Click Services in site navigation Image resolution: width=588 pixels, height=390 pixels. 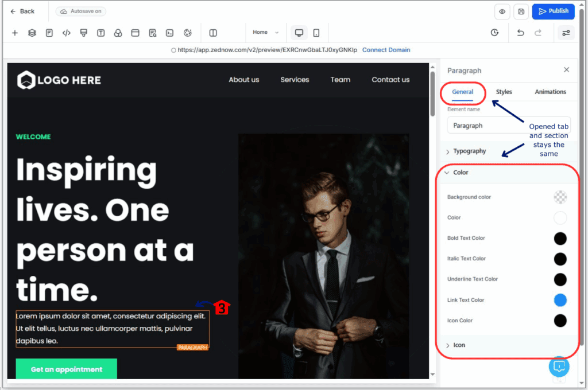coord(295,80)
